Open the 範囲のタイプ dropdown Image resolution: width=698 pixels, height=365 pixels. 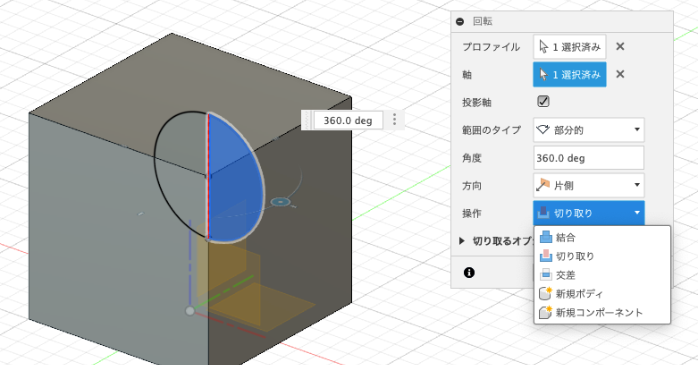(588, 130)
